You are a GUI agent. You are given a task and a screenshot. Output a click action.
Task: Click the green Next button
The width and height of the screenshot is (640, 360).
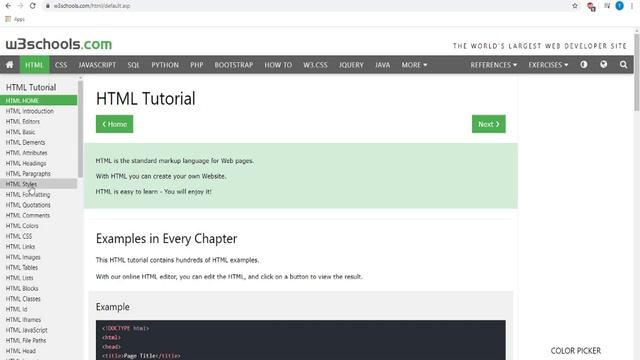(x=489, y=124)
